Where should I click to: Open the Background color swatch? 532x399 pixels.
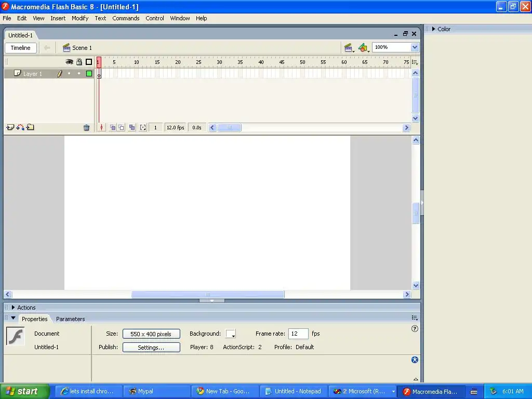click(x=230, y=334)
